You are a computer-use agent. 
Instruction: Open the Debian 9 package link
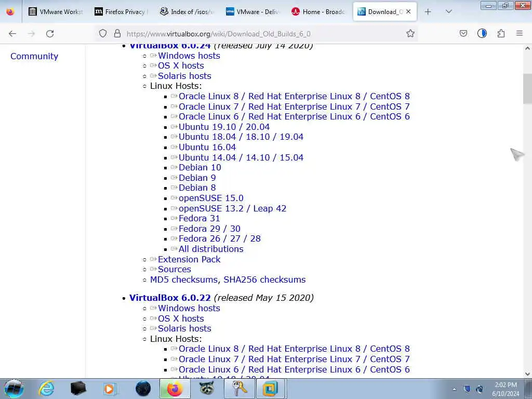click(x=197, y=178)
